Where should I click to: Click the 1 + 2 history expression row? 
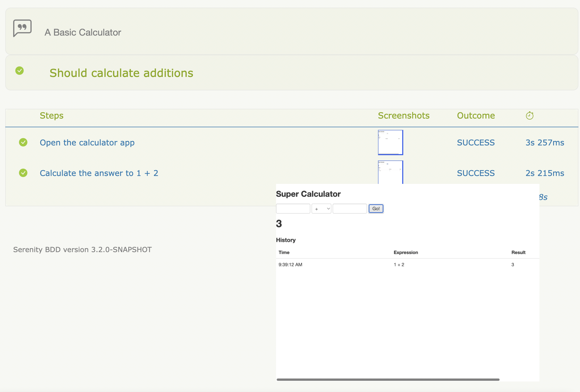399,264
